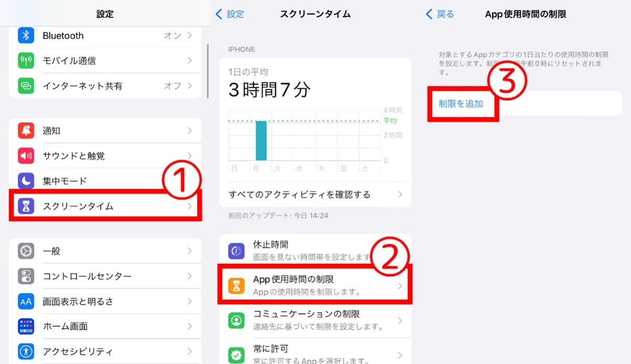Tap the 制限を追加 link

point(461,103)
